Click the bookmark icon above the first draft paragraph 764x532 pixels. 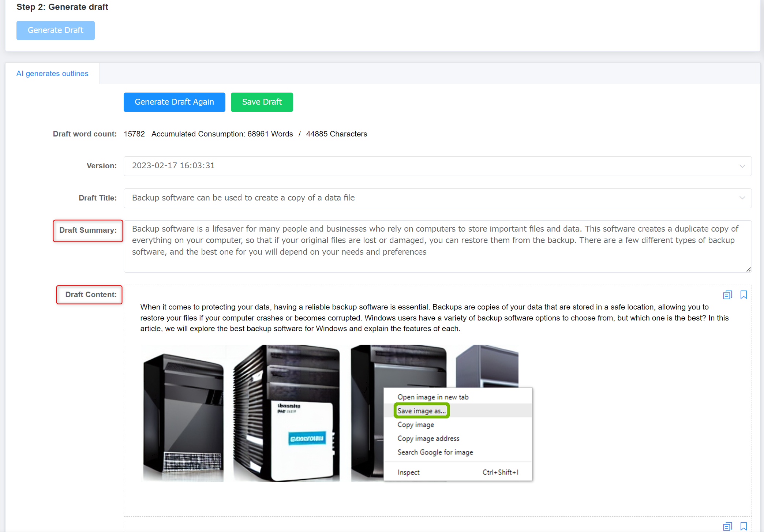pos(744,295)
